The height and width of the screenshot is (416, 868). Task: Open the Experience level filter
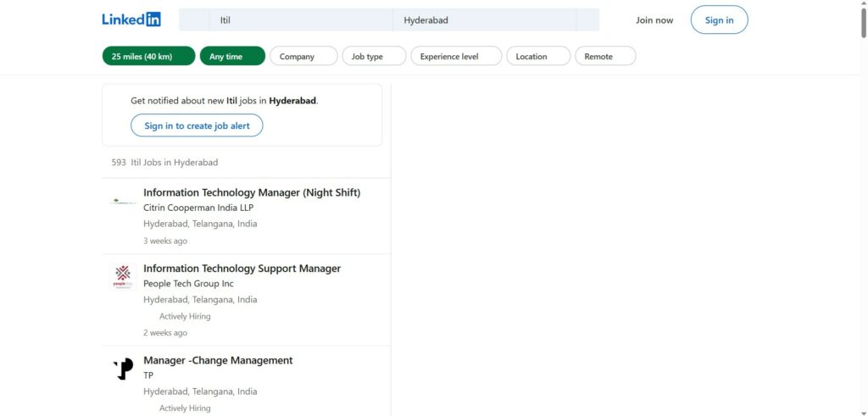tap(455, 57)
